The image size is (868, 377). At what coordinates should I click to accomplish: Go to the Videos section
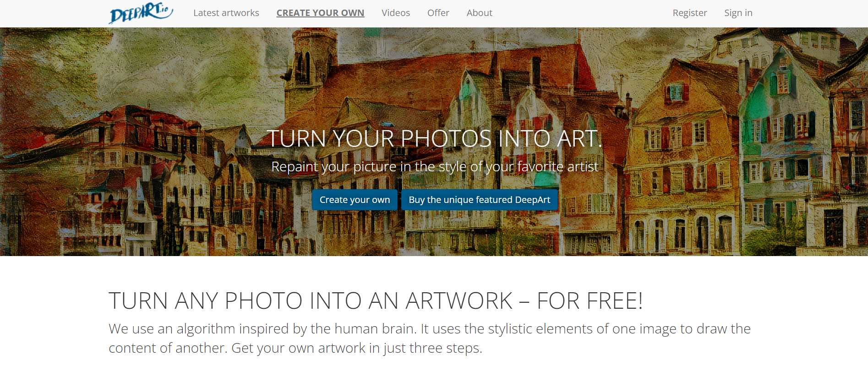pyautogui.click(x=396, y=13)
